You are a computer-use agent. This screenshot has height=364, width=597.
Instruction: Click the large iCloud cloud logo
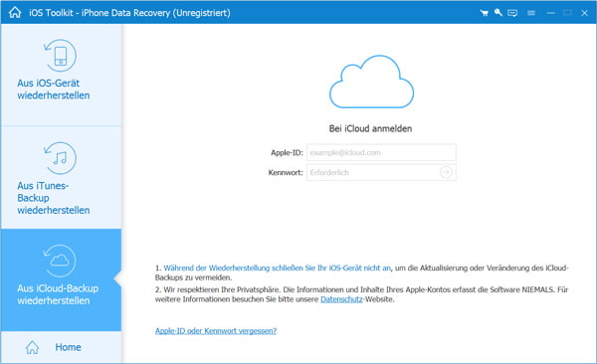point(371,82)
